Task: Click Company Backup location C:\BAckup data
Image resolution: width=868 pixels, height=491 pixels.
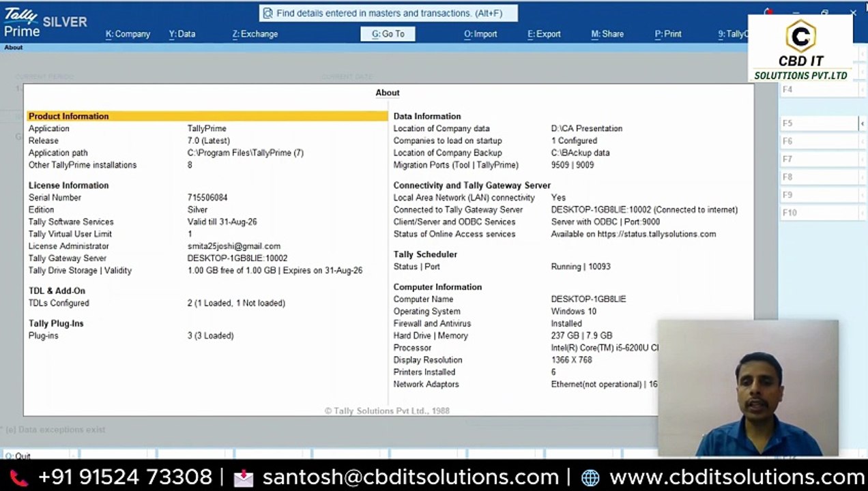Action: point(581,153)
